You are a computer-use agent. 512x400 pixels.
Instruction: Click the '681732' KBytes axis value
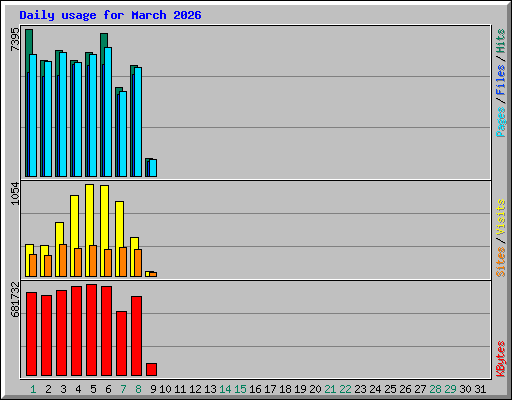pyautogui.click(x=15, y=299)
